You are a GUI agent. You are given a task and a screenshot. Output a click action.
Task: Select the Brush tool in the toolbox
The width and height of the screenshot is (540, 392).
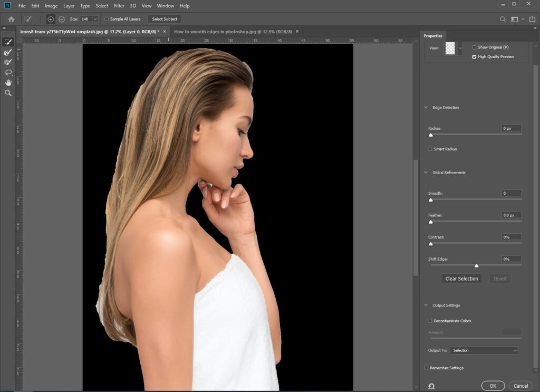tap(8, 62)
